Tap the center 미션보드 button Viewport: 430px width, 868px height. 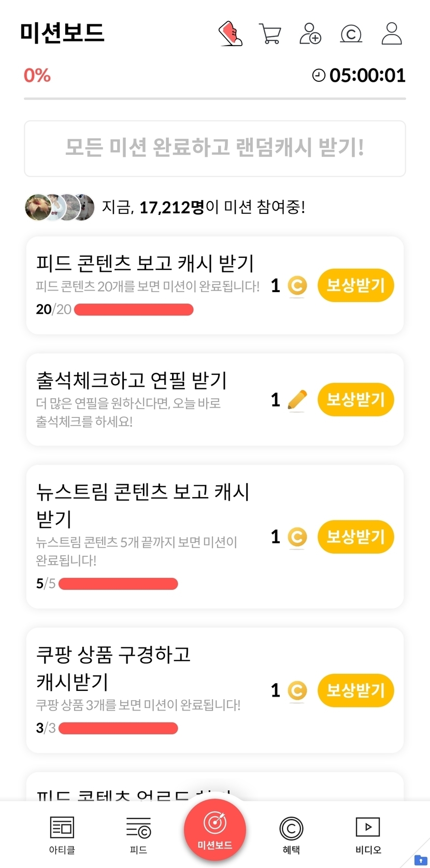click(x=215, y=830)
